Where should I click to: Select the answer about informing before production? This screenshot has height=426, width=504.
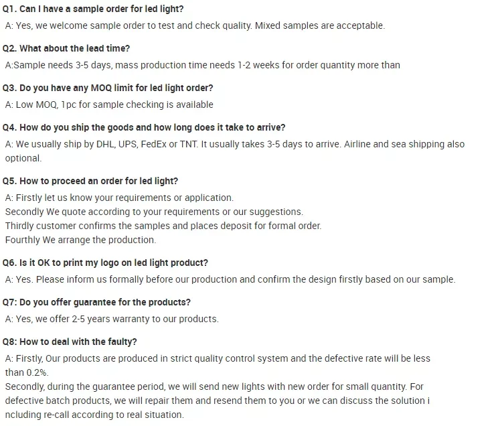[x=230, y=279]
